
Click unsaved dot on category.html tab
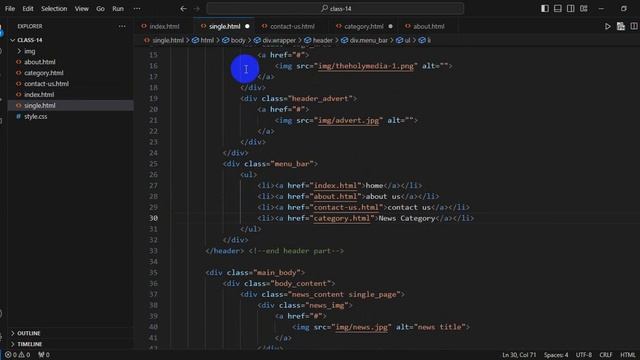click(390, 26)
